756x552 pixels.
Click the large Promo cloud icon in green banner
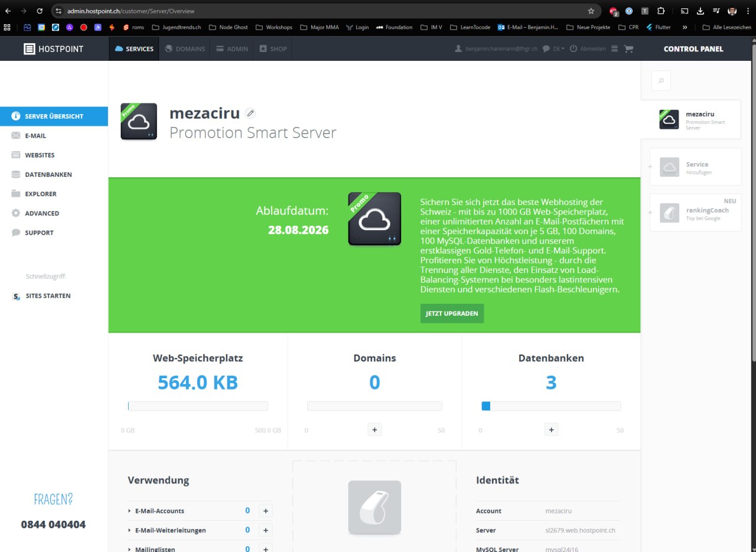pos(374,219)
